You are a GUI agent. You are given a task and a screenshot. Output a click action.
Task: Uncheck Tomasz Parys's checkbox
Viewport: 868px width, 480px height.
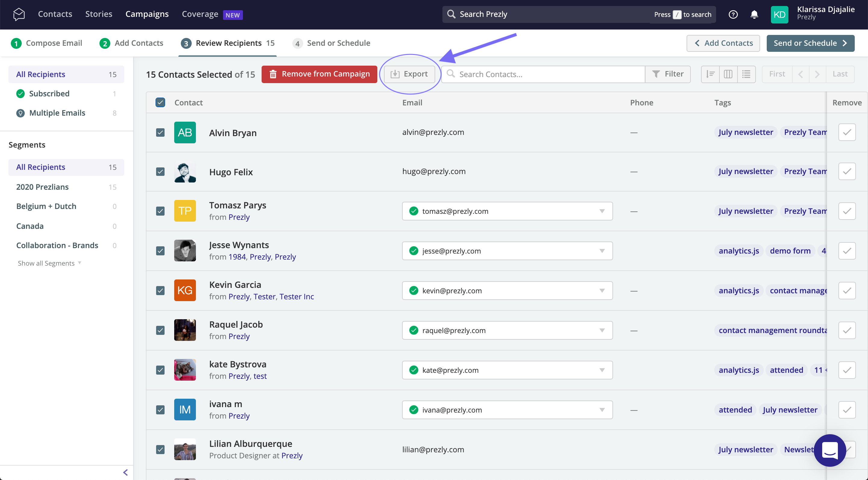coord(160,211)
